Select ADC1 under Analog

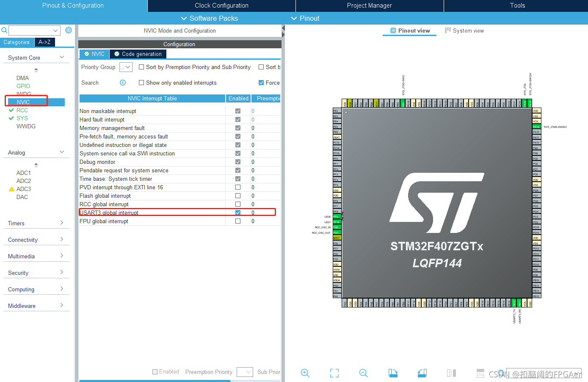coord(24,173)
